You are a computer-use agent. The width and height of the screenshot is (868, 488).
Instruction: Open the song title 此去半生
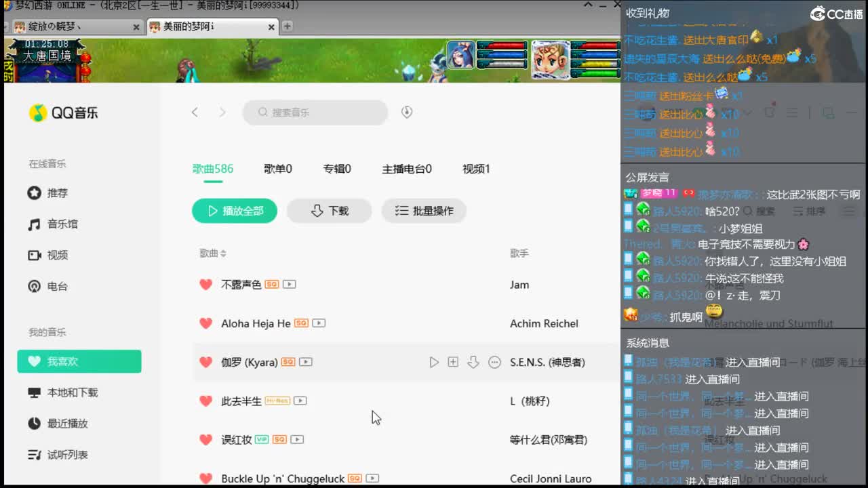tap(241, 401)
